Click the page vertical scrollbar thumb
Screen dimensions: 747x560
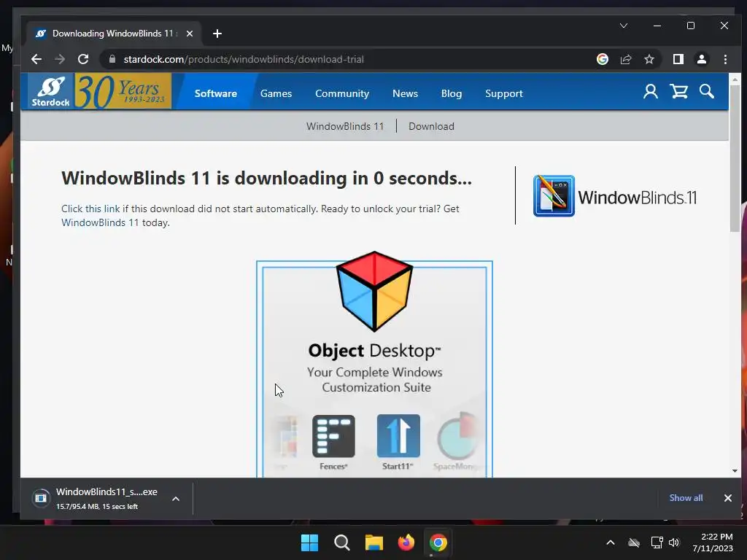click(735, 157)
